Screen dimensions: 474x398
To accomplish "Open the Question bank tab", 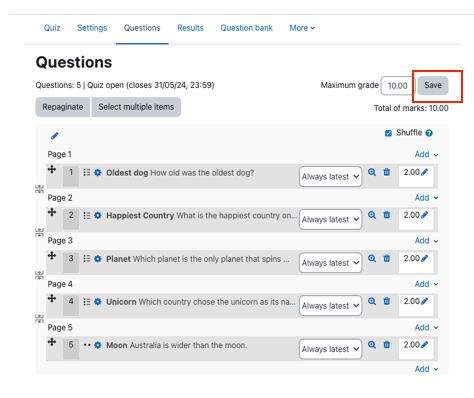I will tap(246, 28).
